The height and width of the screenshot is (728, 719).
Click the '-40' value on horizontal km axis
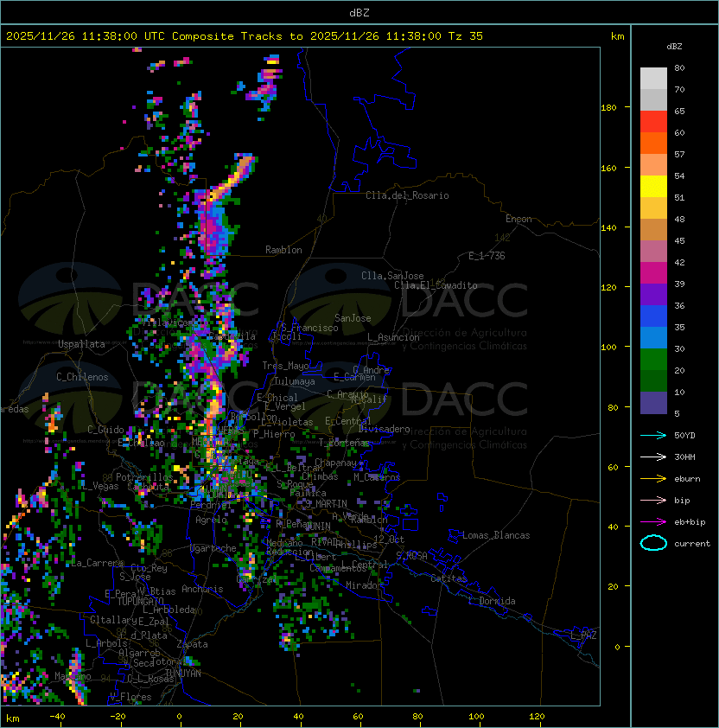point(57,717)
